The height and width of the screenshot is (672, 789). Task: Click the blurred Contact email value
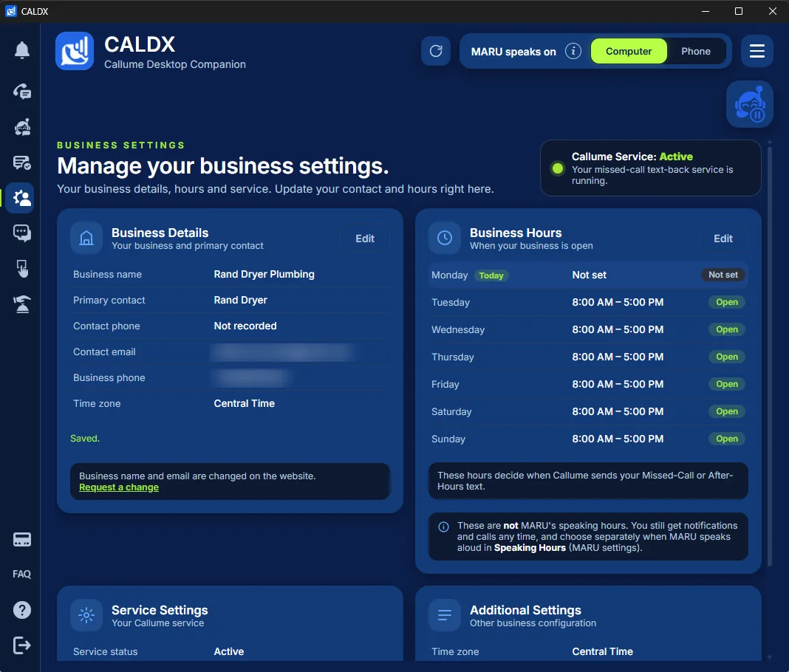pos(281,352)
